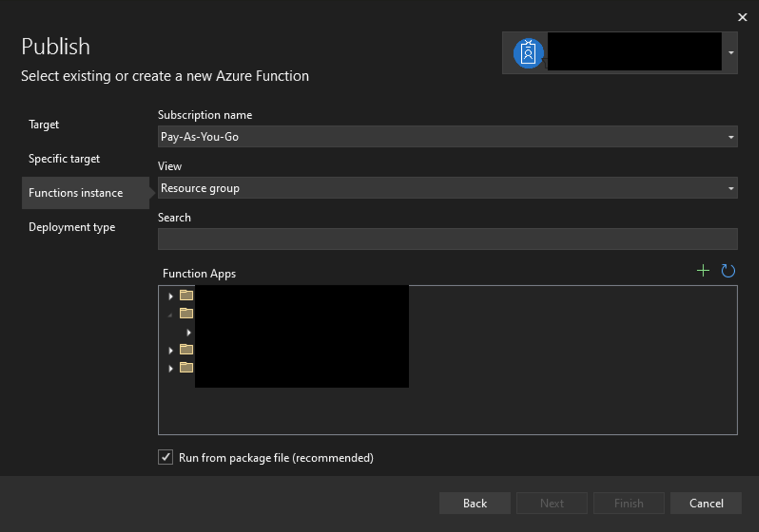Click the Search input field
The height and width of the screenshot is (532, 759).
447,239
